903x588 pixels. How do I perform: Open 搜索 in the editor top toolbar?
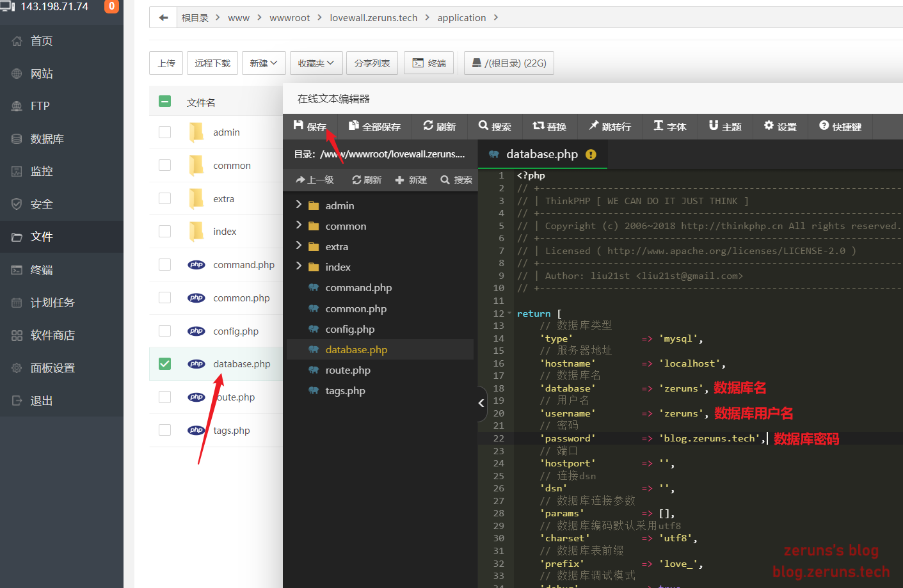495,127
